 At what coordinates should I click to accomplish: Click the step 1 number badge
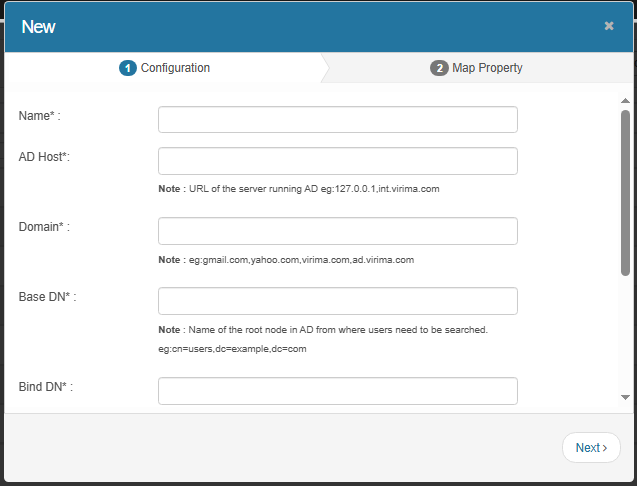click(127, 68)
